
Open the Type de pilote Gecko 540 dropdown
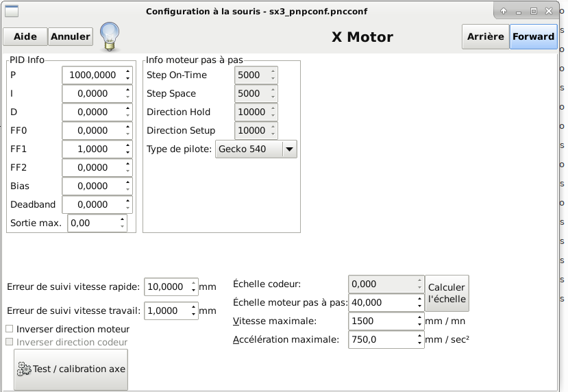[x=256, y=149]
